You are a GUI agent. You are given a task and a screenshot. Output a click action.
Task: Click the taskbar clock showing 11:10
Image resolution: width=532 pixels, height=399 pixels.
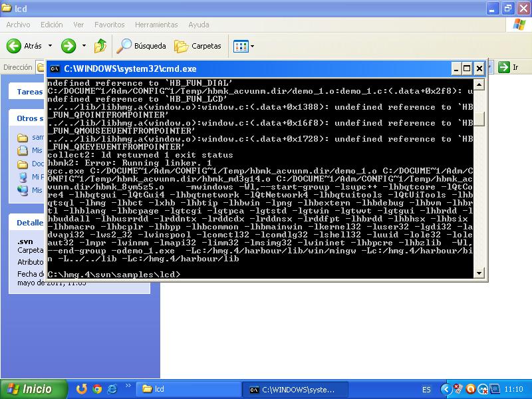pos(513,389)
